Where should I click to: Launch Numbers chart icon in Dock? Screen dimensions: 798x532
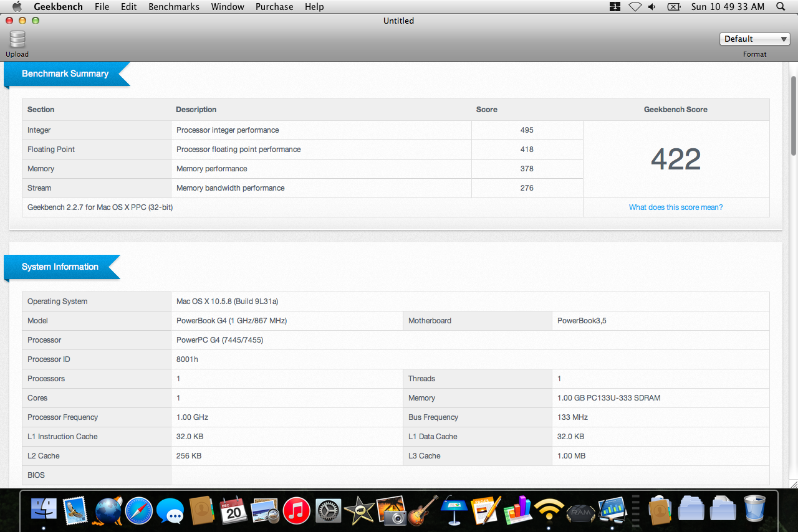pyautogui.click(x=517, y=511)
